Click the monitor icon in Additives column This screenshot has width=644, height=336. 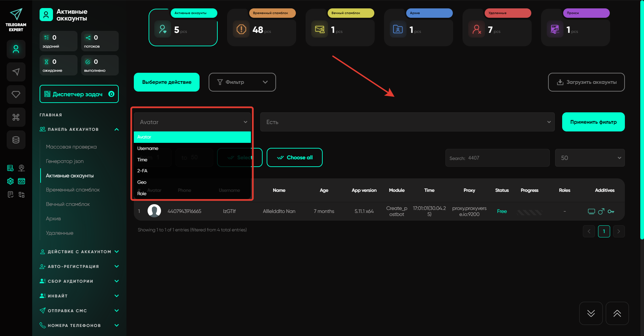point(591,211)
